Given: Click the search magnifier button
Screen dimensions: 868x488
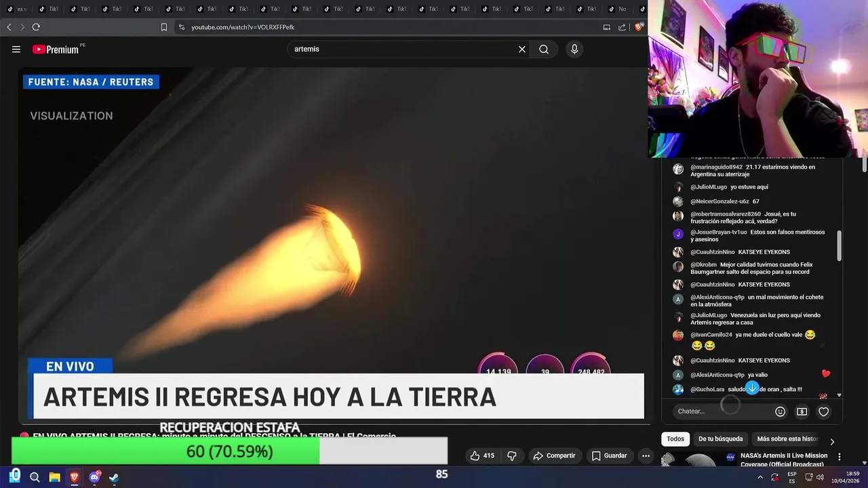Looking at the screenshot, I should (x=544, y=49).
